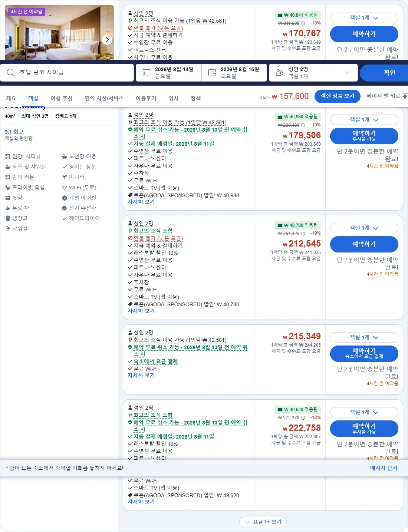The height and width of the screenshot is (532, 408).
Task: Click the ₩48,780 적용됨 coupon badge
Action: click(297, 225)
